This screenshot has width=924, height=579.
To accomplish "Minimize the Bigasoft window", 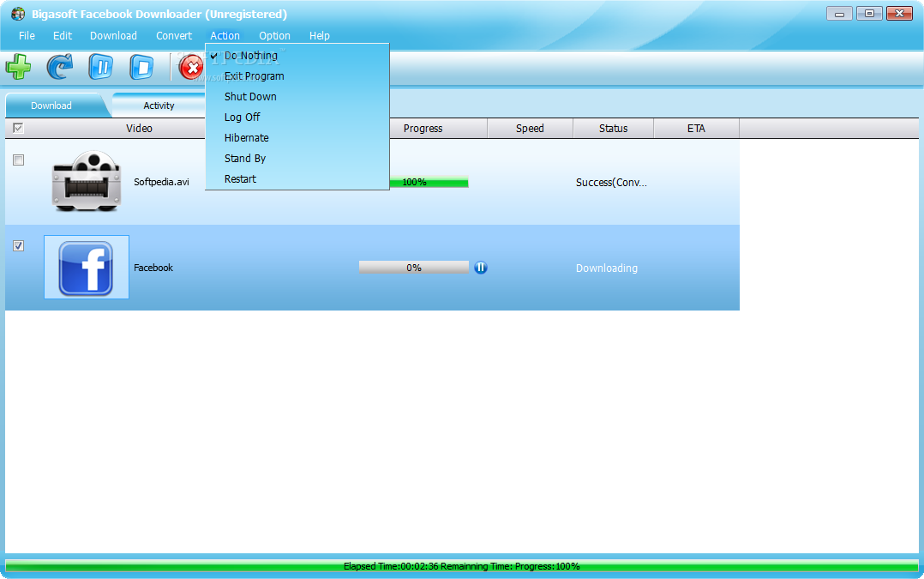I will [x=839, y=14].
